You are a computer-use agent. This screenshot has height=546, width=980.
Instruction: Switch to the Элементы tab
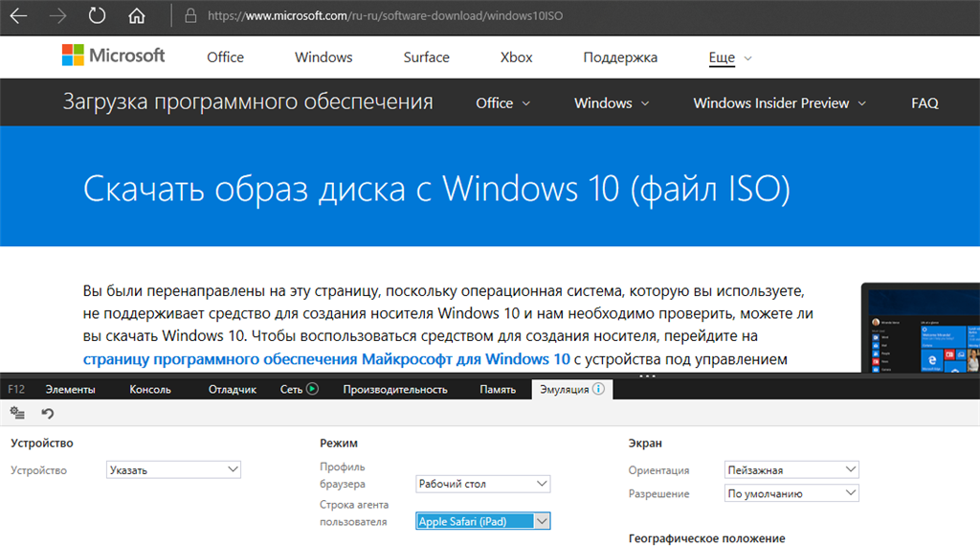(70, 389)
